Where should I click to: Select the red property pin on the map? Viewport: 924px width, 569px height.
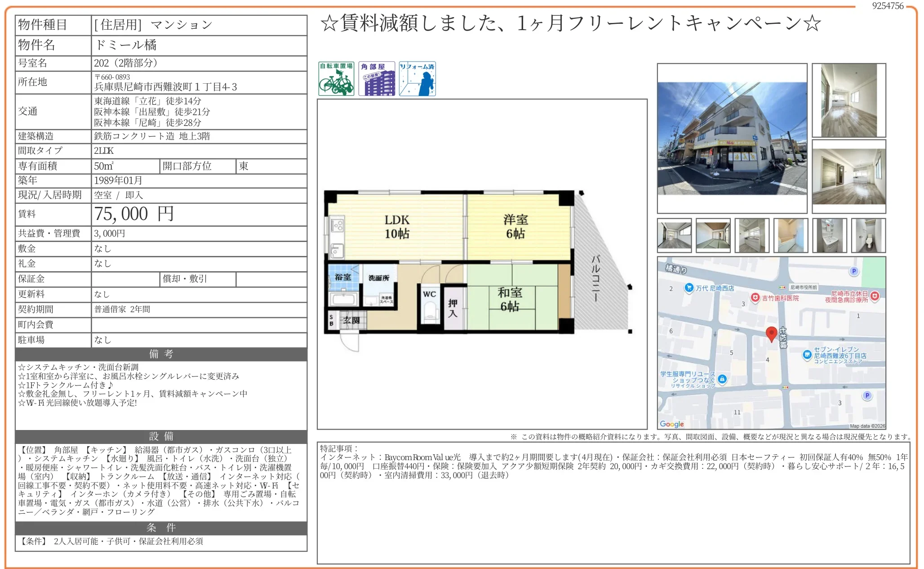click(x=772, y=334)
